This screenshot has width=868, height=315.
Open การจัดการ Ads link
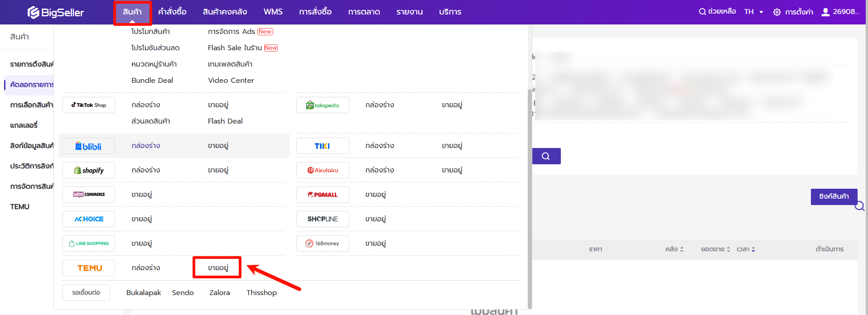coord(231,32)
